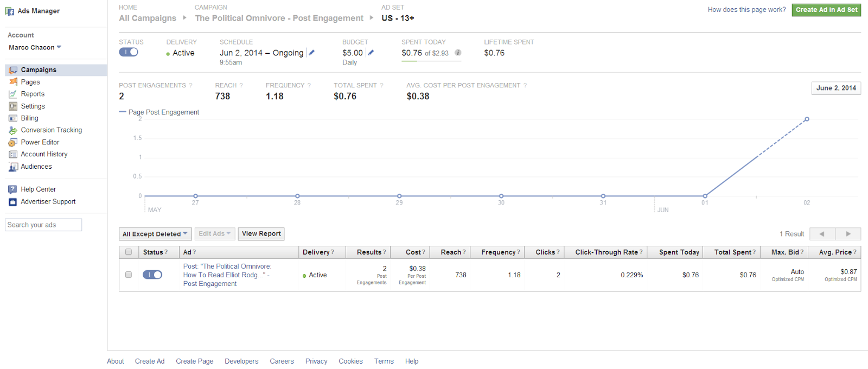Viewport: 868px width, 369px height.
Task: Open Account History from the sidebar
Action: (x=44, y=154)
